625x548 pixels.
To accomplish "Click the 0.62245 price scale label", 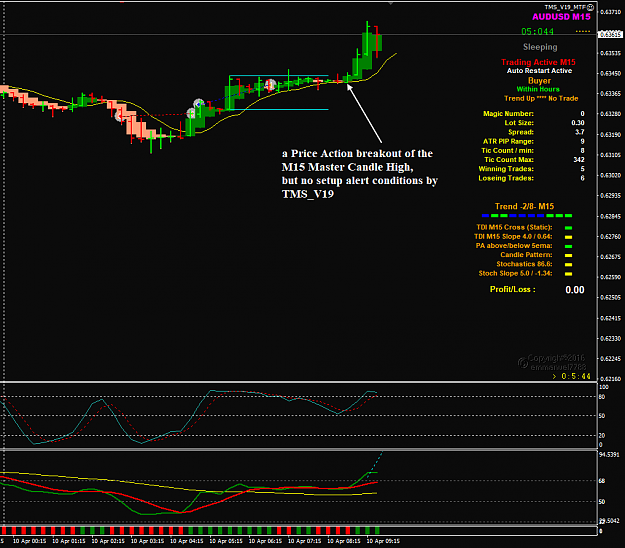I will pos(610,359).
